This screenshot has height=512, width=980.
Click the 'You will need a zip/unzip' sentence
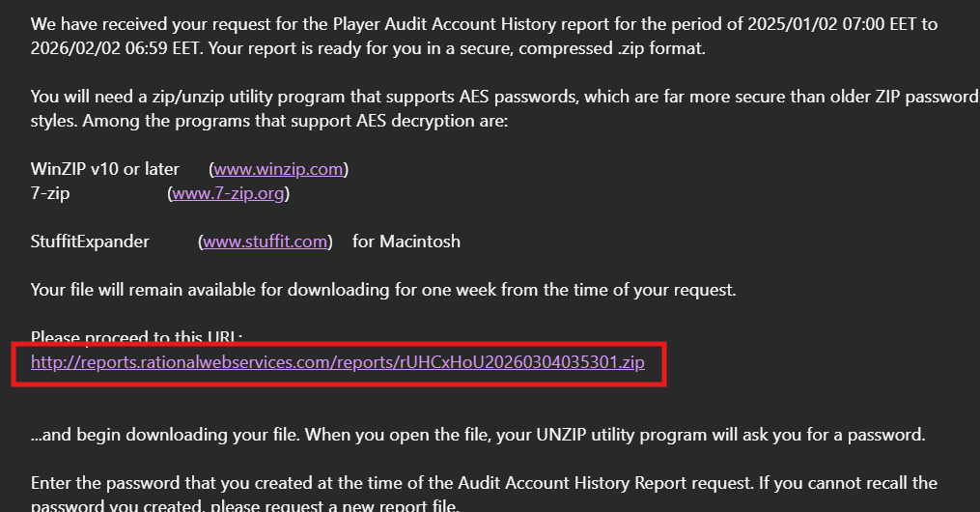point(193,97)
